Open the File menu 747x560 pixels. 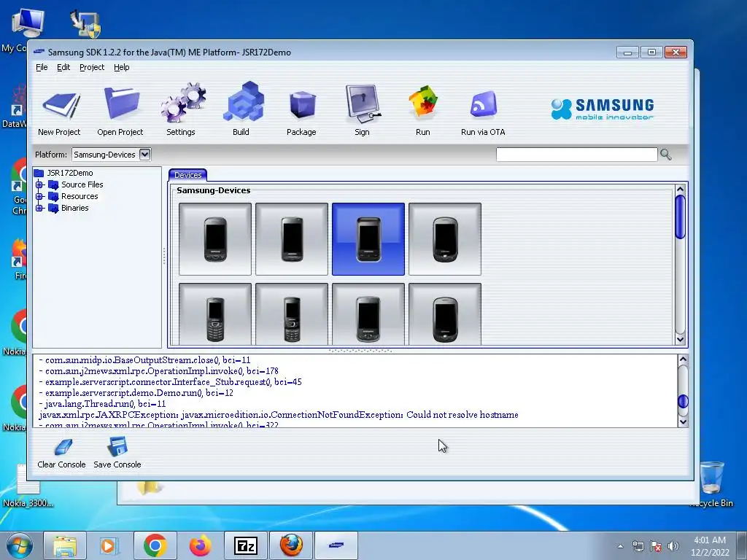tap(42, 67)
